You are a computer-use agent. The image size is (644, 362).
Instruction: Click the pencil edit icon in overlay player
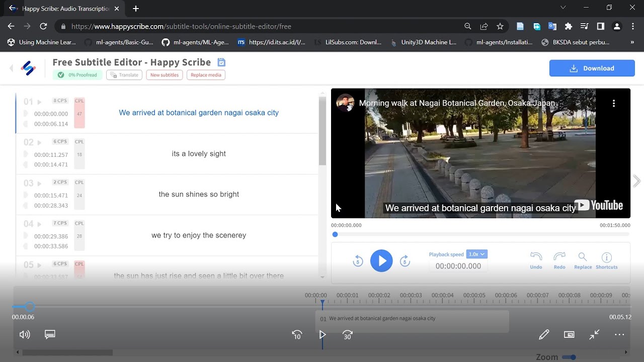(544, 334)
